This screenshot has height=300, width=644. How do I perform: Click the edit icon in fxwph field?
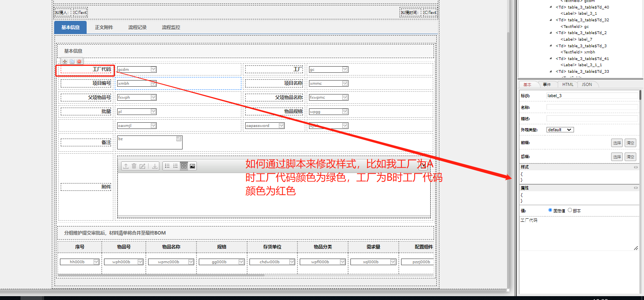pyautogui.click(x=154, y=98)
